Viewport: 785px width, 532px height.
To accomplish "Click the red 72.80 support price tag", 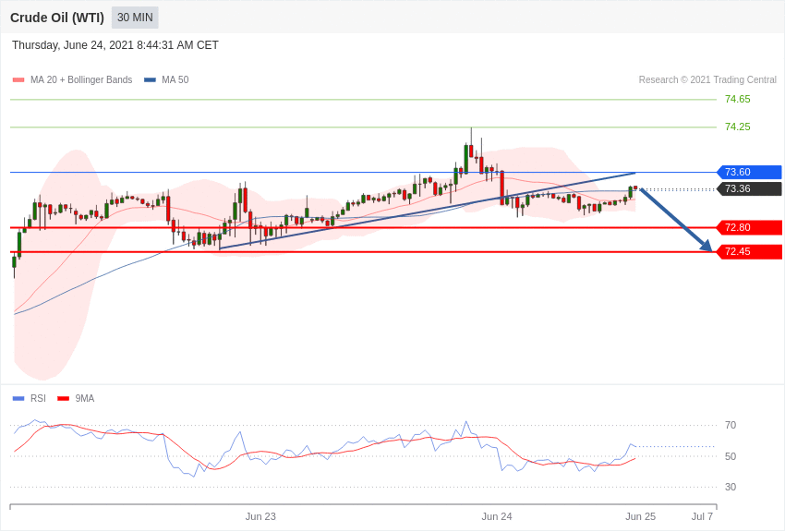I will (x=750, y=228).
